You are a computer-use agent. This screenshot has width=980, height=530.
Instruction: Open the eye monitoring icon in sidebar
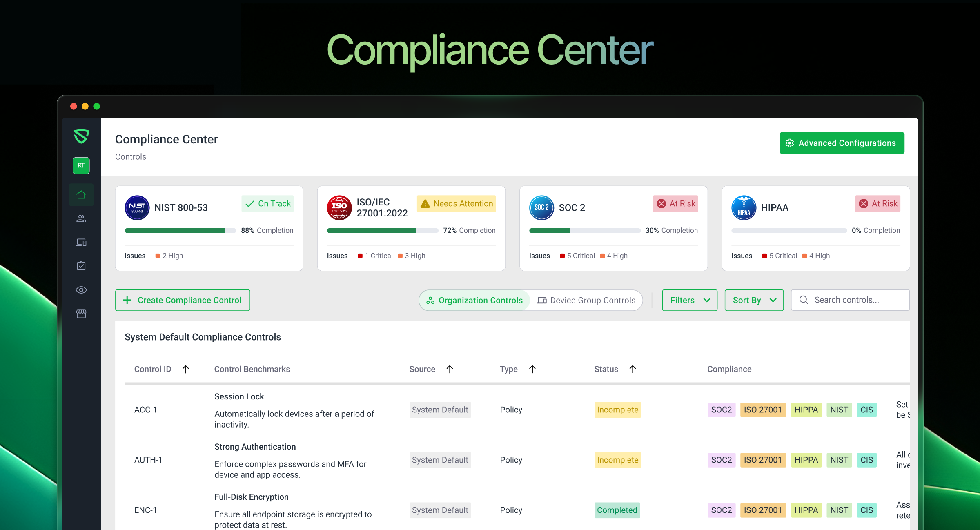tap(81, 290)
